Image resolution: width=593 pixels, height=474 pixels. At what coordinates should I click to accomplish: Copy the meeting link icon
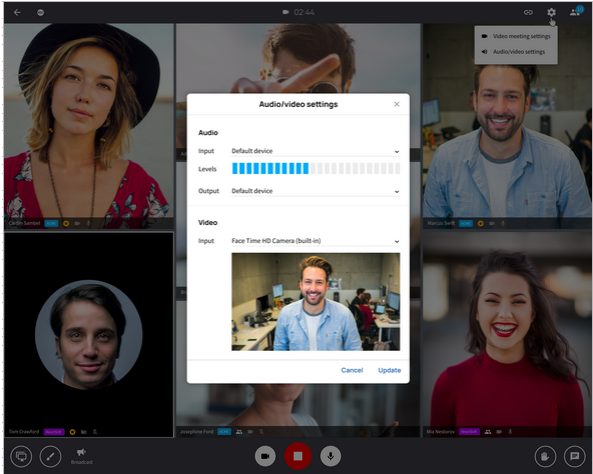[x=528, y=12]
